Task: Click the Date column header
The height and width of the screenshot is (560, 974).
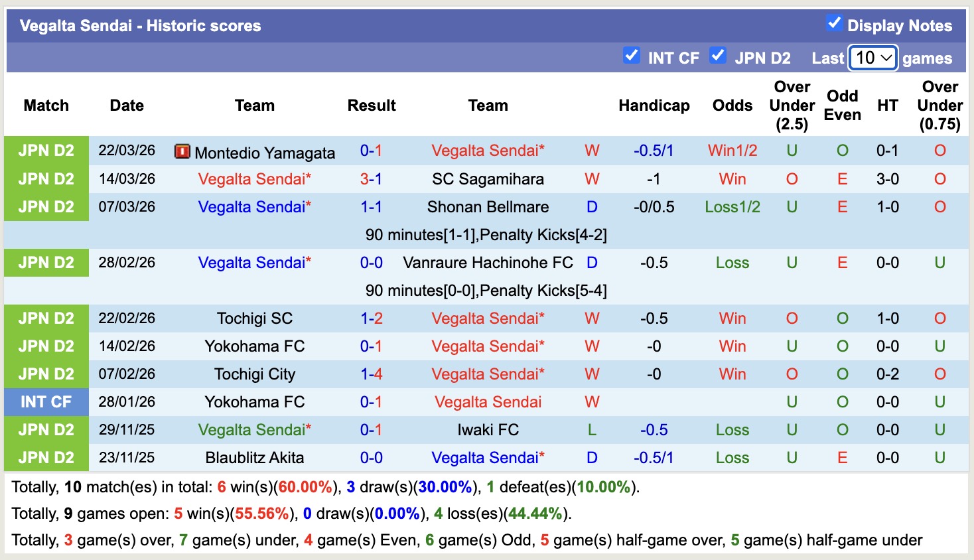Action: click(x=126, y=105)
